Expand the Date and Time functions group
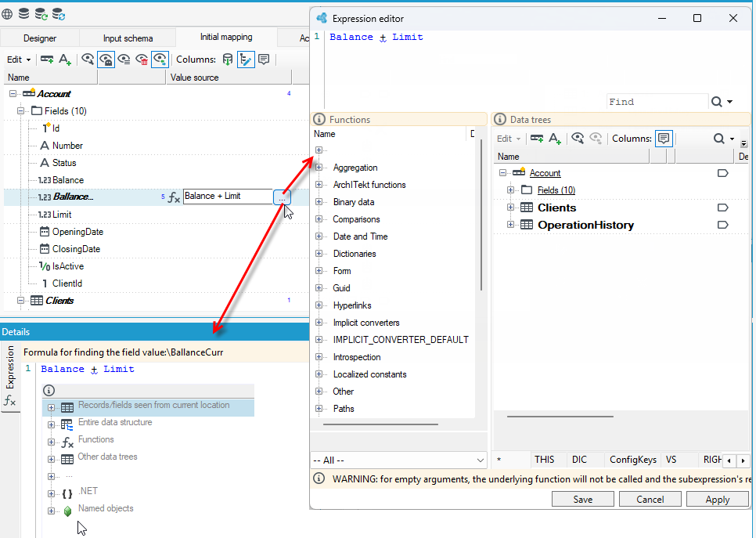756x538 pixels. [x=319, y=237]
